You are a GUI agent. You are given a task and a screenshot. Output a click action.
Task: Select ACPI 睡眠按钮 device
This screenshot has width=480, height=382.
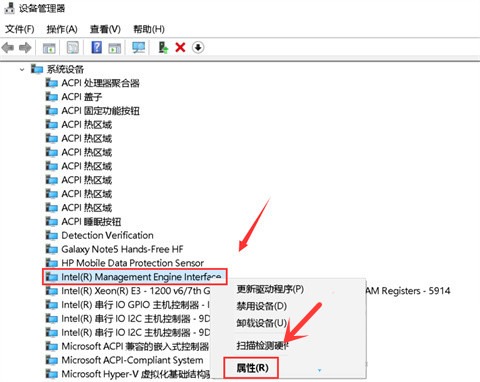click(83, 222)
